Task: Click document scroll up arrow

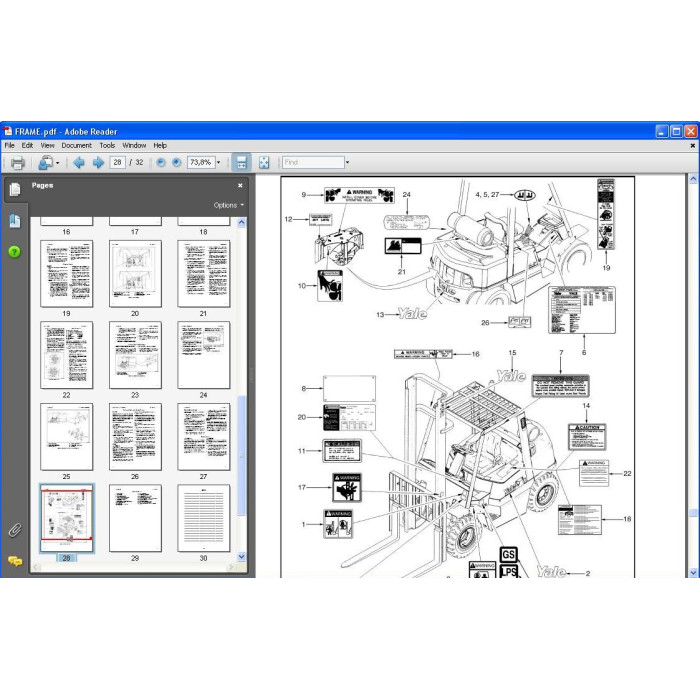Action: (x=693, y=179)
